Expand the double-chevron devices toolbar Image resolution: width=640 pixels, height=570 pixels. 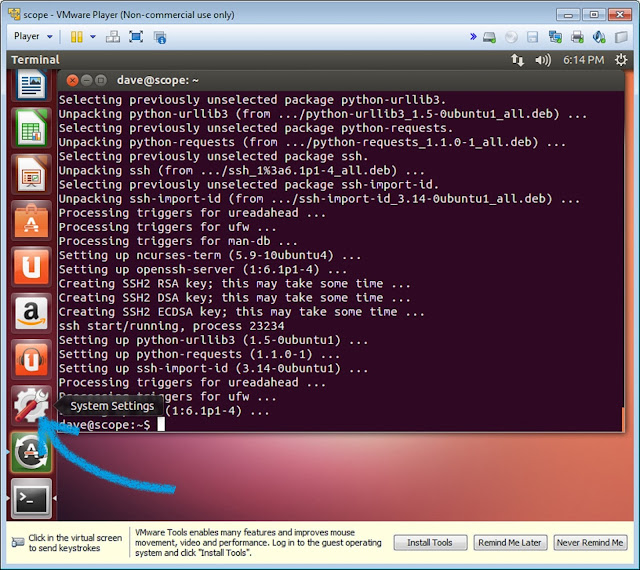click(473, 37)
